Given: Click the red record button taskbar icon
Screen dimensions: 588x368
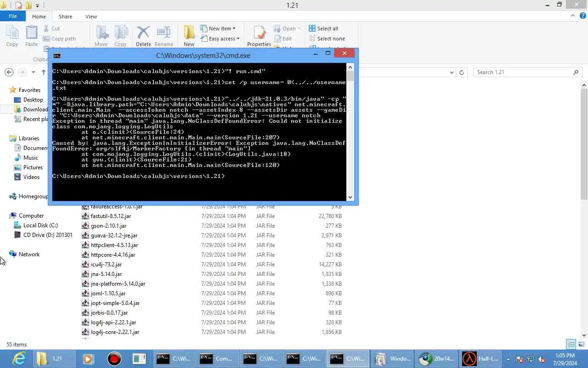Looking at the screenshot, I should 114,359.
